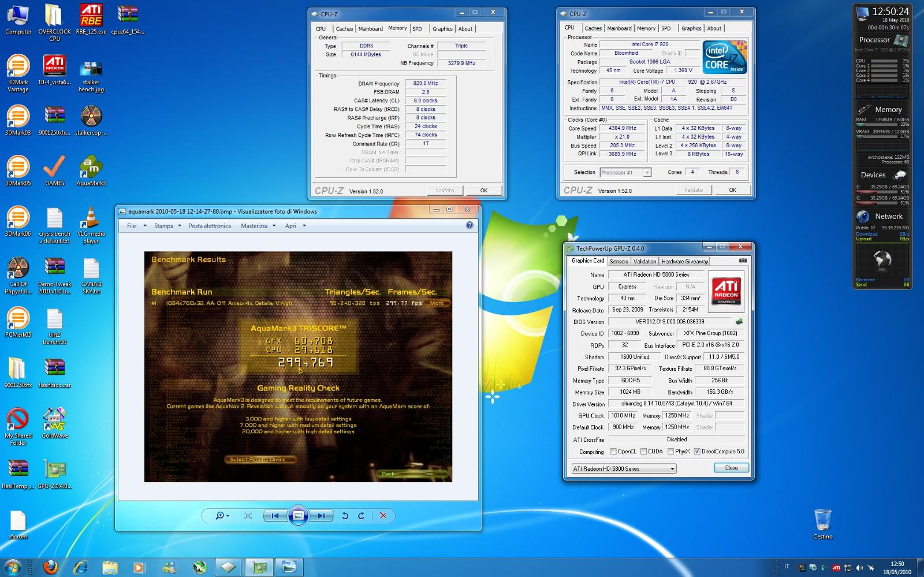Select the Cestino recycle bin
This screenshot has width=924, height=577.
(x=823, y=524)
